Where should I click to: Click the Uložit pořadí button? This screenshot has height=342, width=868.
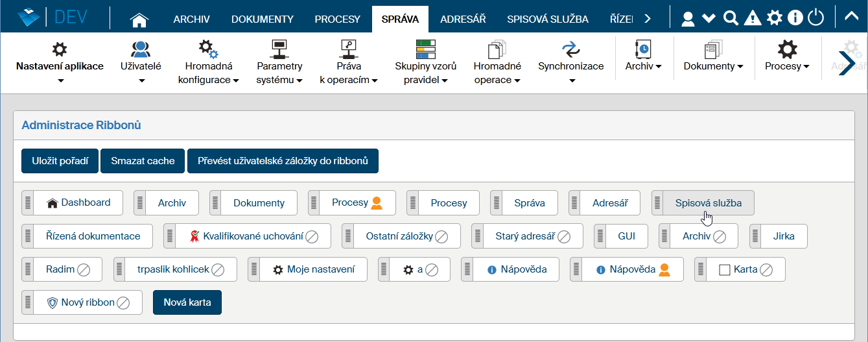60,161
